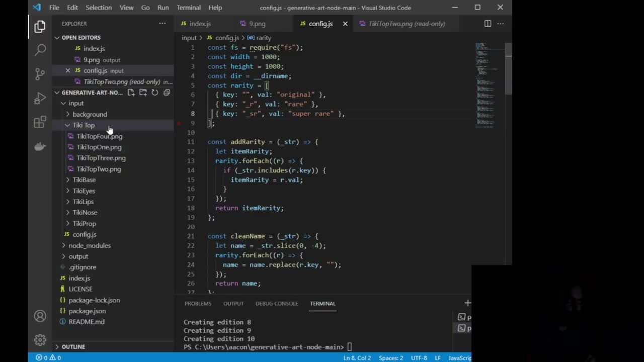
Task: Click the editor vertical scrollbar
Action: point(508,68)
